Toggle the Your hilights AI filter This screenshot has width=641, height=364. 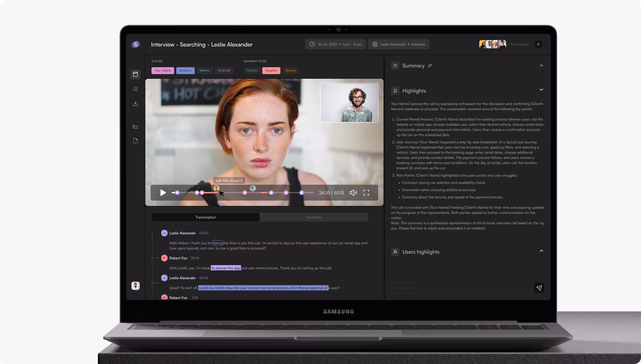pos(163,70)
